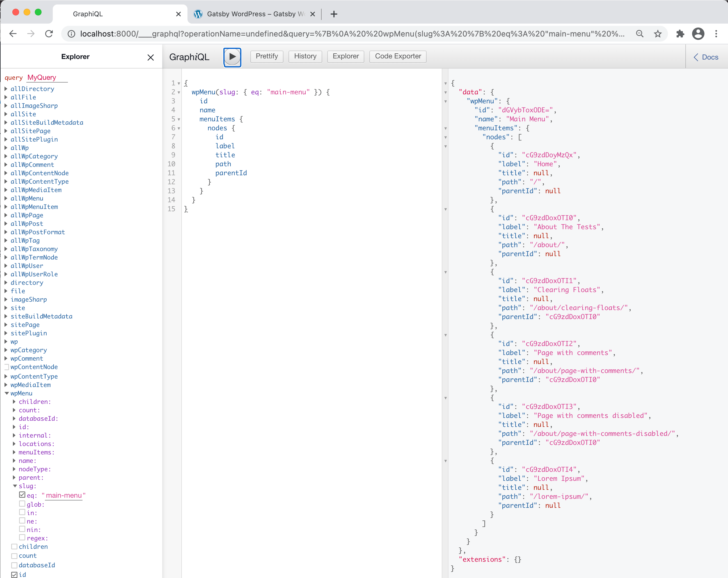The height and width of the screenshot is (578, 728).
Task: Uncheck the slug eq checkbox
Action: 22,495
